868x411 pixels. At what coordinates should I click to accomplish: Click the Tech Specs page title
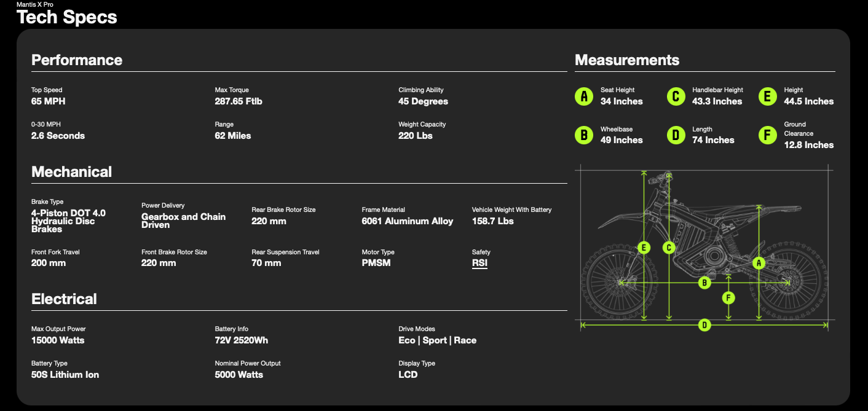click(x=67, y=17)
